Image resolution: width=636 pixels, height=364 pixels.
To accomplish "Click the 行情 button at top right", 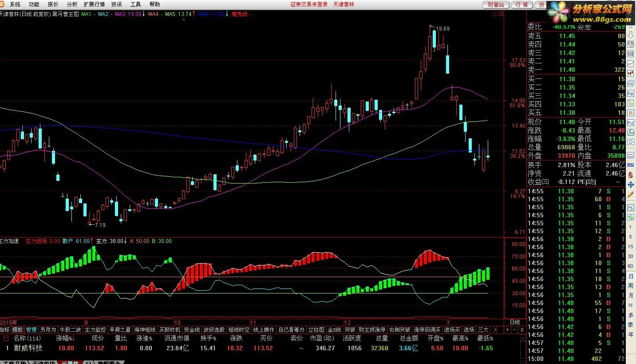I will [522, 4].
